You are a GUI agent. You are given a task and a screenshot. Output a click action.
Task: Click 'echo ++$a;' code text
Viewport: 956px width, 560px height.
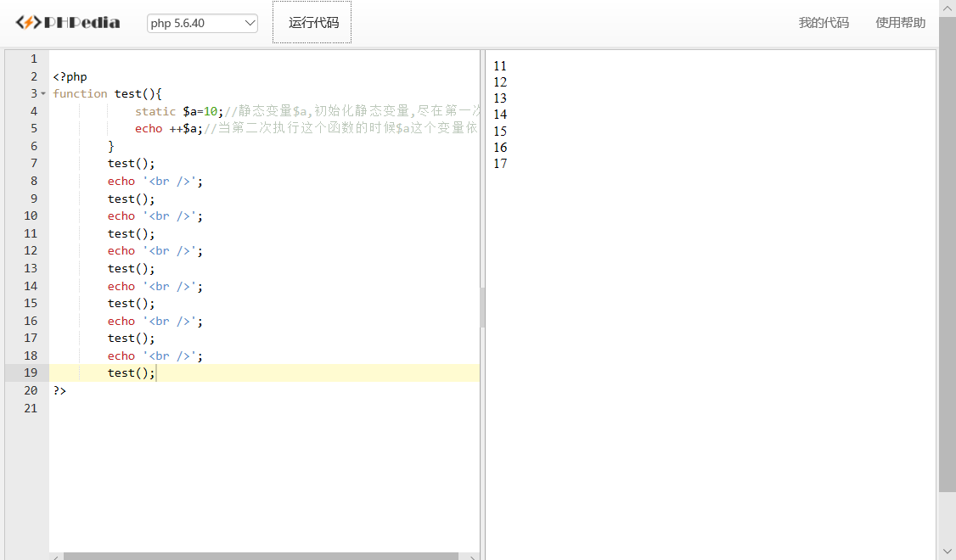pos(169,129)
